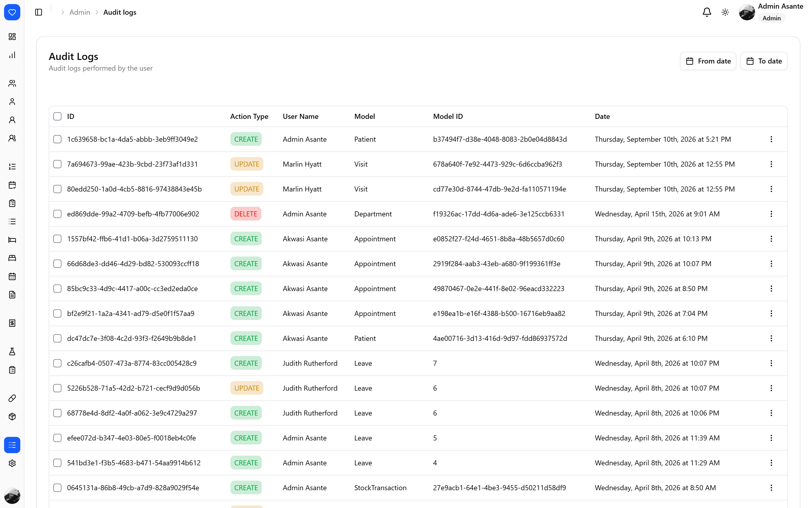Click ID '541bd3e1-f3b5-4683-b471-54aa9914b612'
Viewport: 812px width, 508px height.
pyautogui.click(x=133, y=463)
